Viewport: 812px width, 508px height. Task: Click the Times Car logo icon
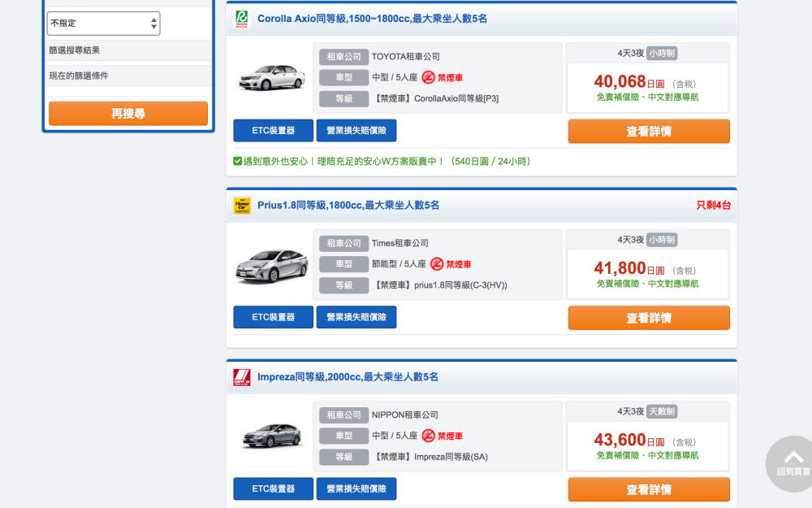(x=242, y=206)
